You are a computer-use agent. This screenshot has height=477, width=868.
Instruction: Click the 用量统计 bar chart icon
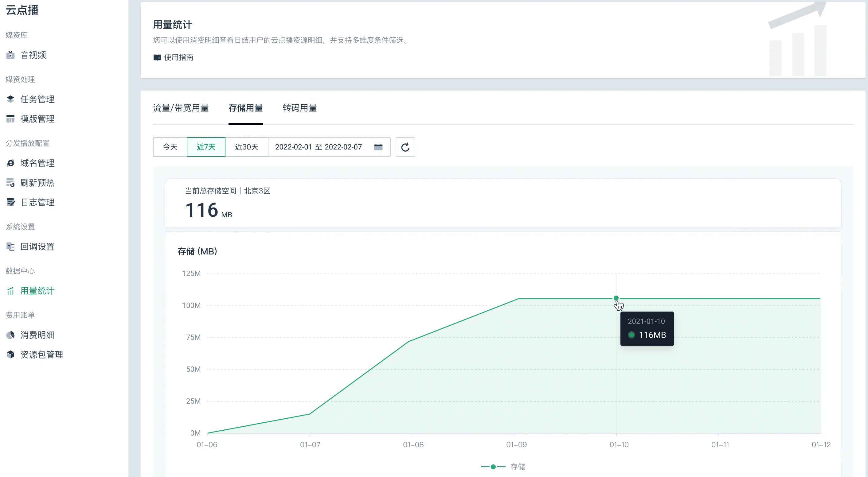(x=10, y=291)
